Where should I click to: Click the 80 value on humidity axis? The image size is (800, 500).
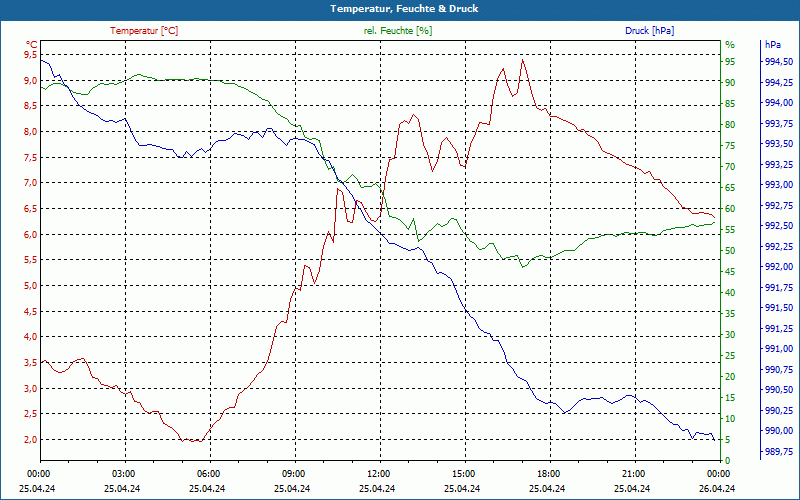pos(730,125)
